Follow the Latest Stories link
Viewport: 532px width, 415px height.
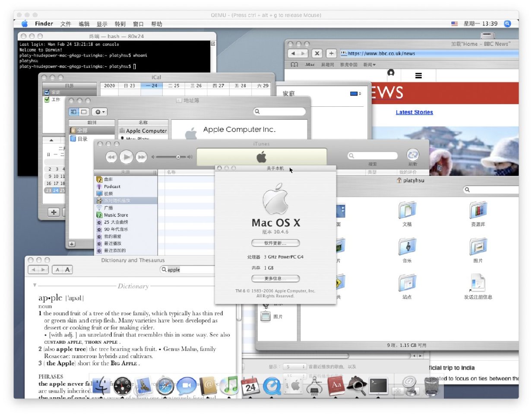click(414, 112)
